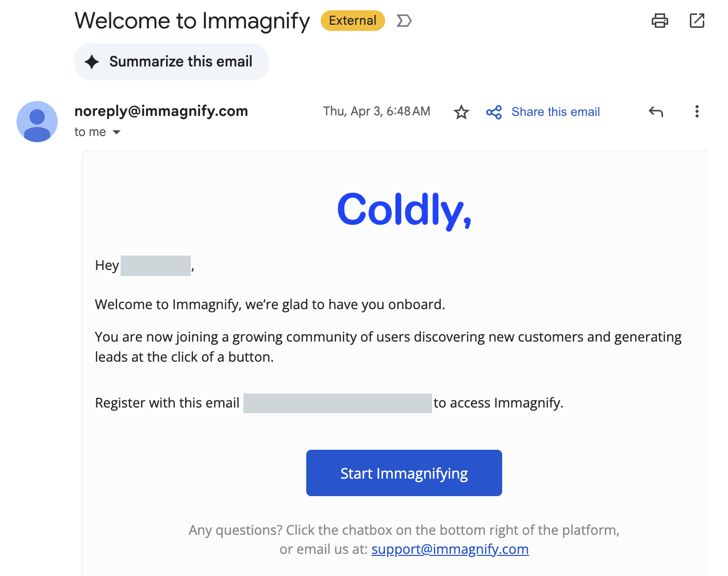Star this email
The width and height of the screenshot is (728, 576).
461,112
